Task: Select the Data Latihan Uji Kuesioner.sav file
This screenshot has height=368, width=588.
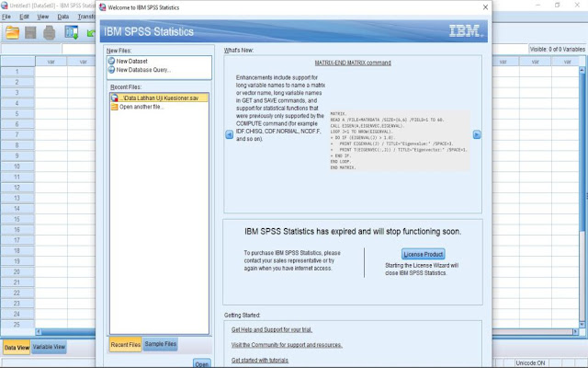Action: click(159, 98)
